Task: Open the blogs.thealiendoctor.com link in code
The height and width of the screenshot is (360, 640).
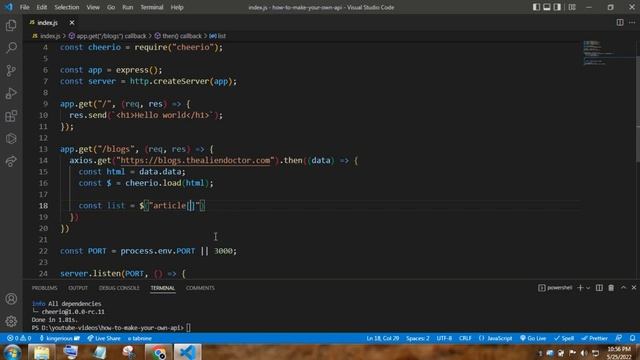Action: pyautogui.click(x=195, y=160)
